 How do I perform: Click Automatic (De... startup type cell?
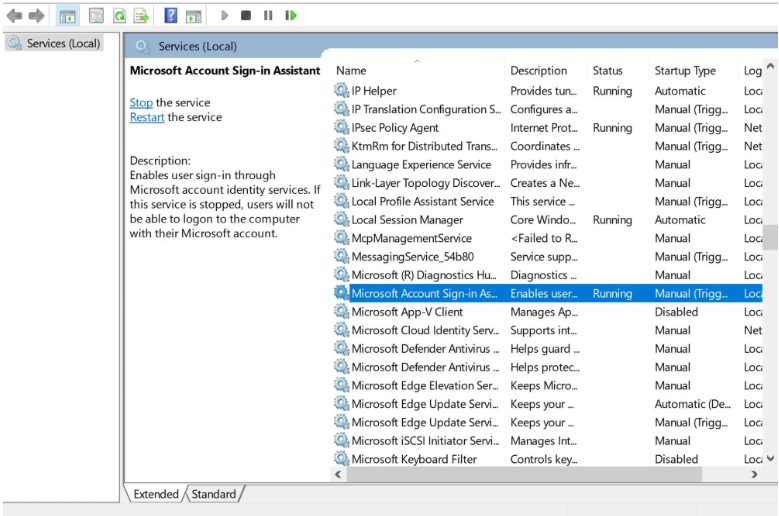692,404
